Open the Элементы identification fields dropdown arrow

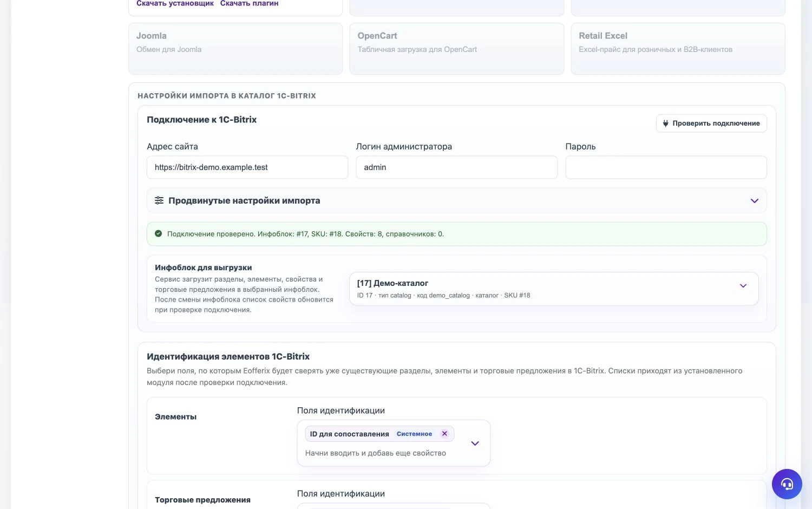click(475, 443)
